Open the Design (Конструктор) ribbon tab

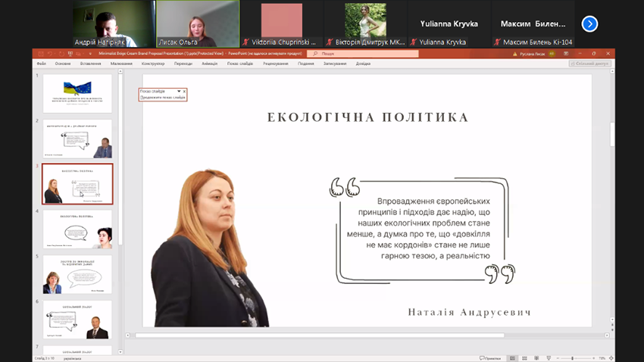tap(153, 64)
